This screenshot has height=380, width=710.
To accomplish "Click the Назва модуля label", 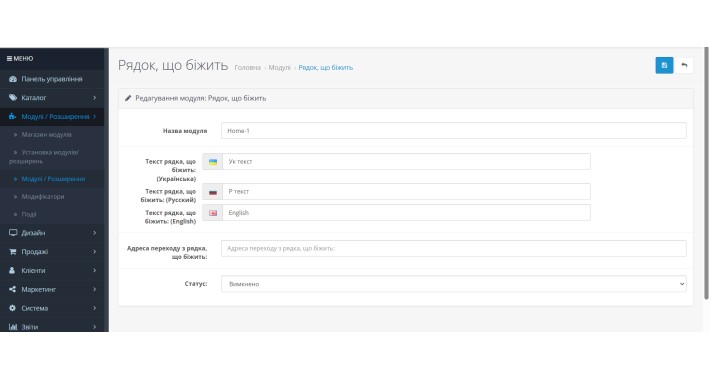I will 185,131.
